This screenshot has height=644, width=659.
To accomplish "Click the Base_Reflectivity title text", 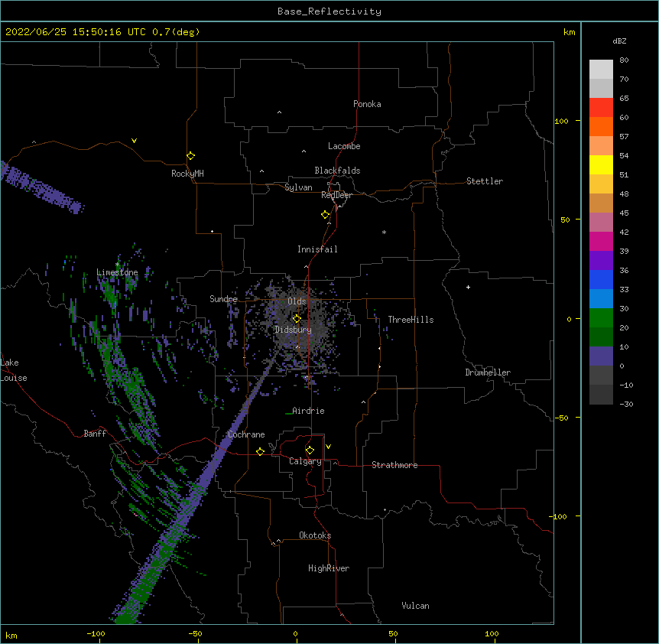I will [x=329, y=11].
